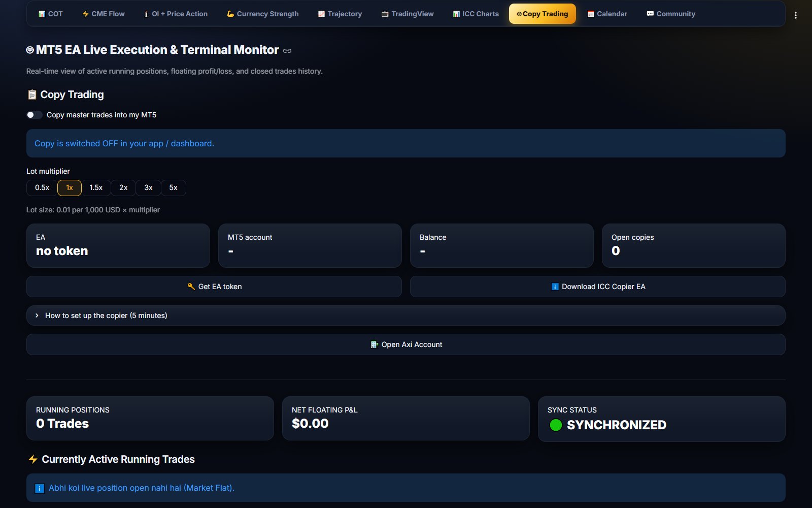This screenshot has height=508, width=812.
Task: Click the MT5 account card
Action: [x=310, y=245]
